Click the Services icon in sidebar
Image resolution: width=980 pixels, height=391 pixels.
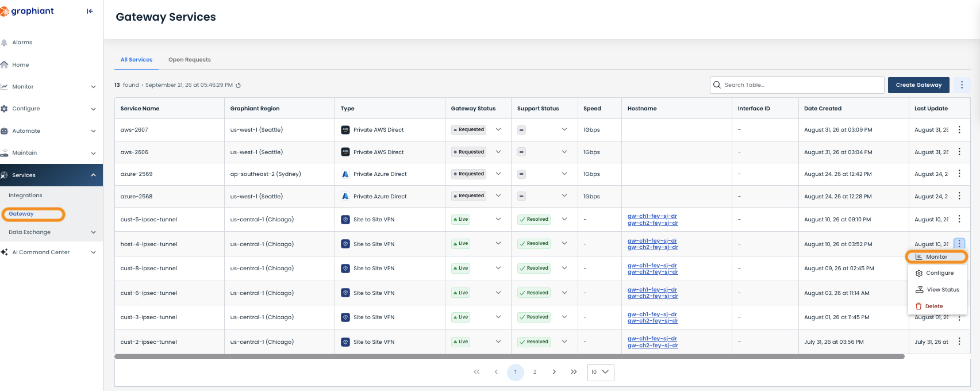[x=4, y=175]
